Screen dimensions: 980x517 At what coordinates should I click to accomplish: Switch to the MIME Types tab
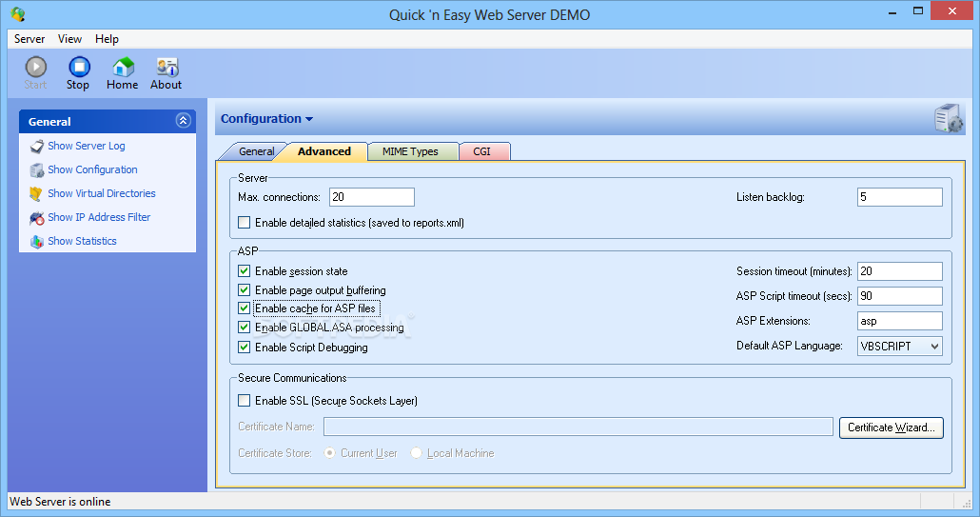411,151
